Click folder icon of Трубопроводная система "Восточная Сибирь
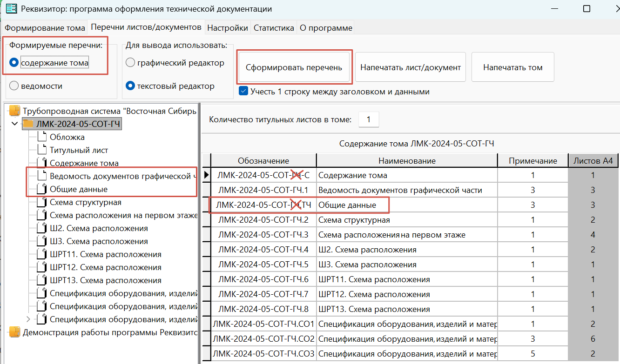 click(x=15, y=111)
